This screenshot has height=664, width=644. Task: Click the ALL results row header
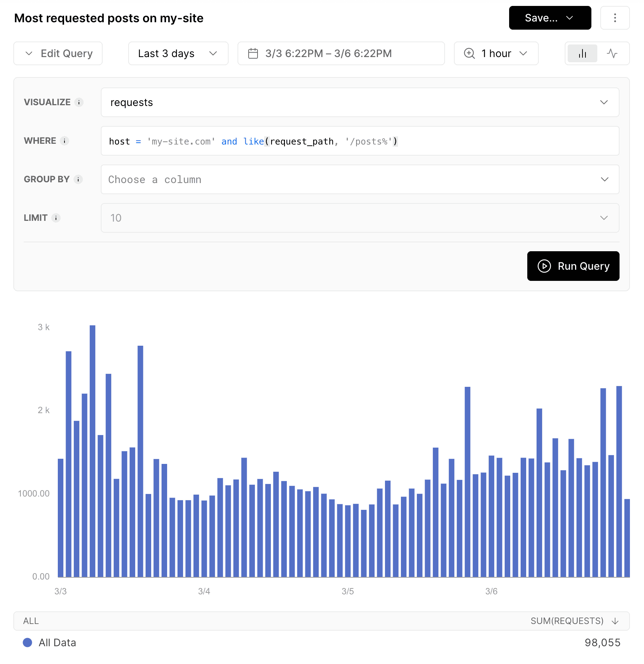[x=31, y=621]
